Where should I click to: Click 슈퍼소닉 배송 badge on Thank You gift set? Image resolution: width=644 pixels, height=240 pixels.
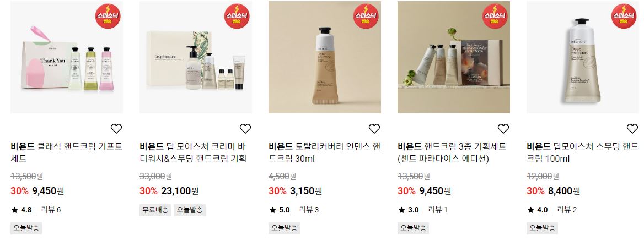108,16
